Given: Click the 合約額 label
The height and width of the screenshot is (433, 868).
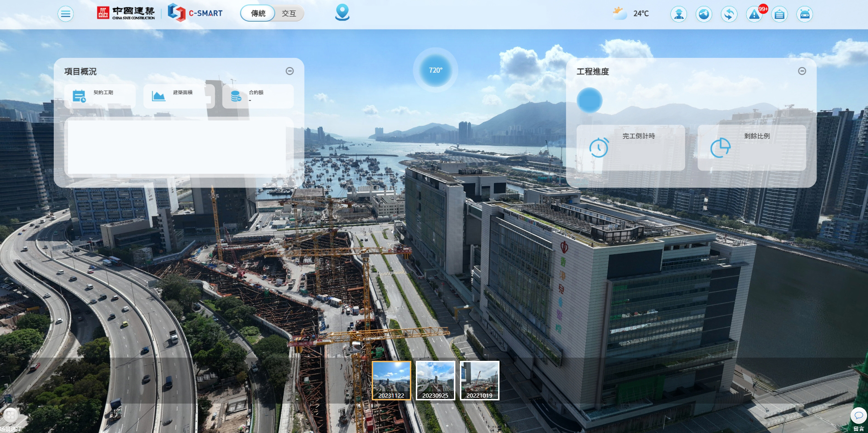Looking at the screenshot, I should pyautogui.click(x=256, y=92).
